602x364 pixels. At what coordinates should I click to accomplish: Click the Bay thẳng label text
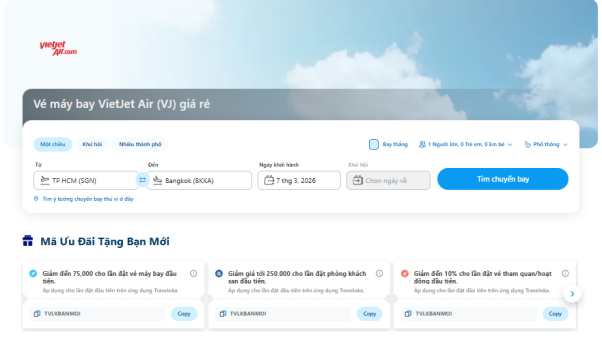click(395, 144)
